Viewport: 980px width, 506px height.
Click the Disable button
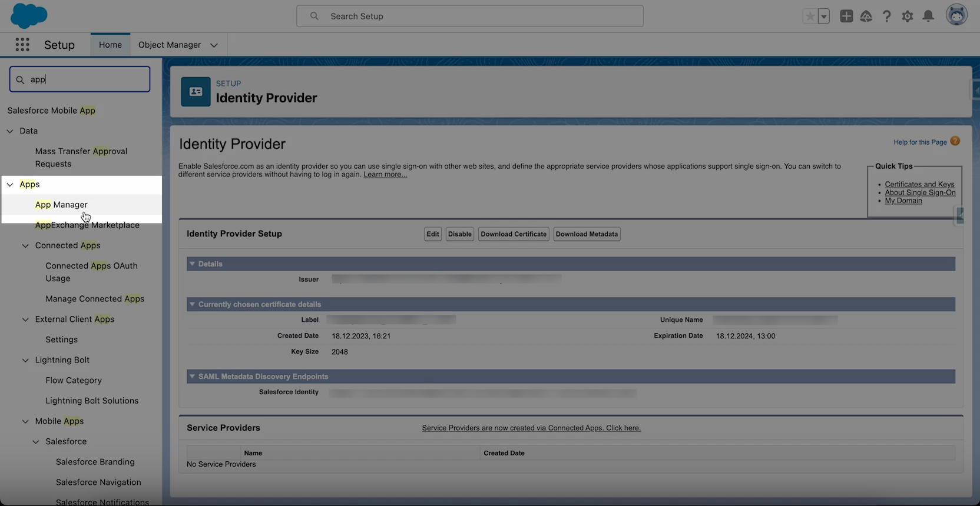coord(459,234)
